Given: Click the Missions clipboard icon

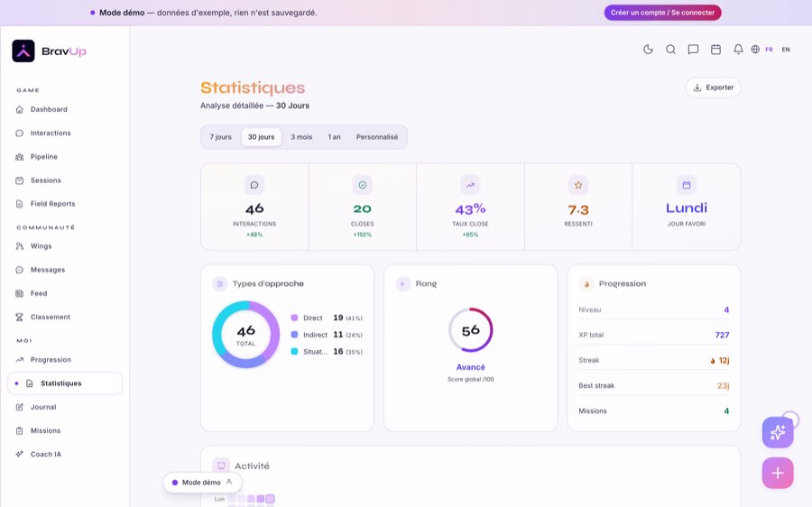Looking at the screenshot, I should tap(20, 430).
